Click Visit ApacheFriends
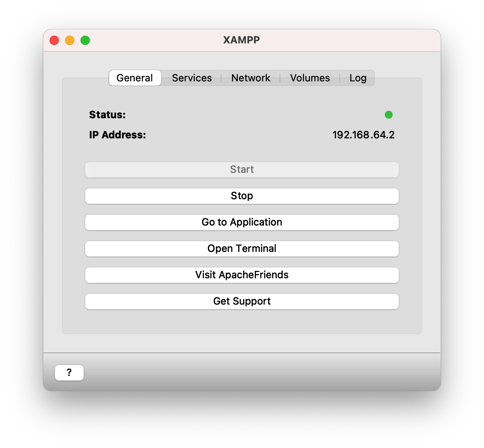This screenshot has width=484, height=448. coord(242,275)
